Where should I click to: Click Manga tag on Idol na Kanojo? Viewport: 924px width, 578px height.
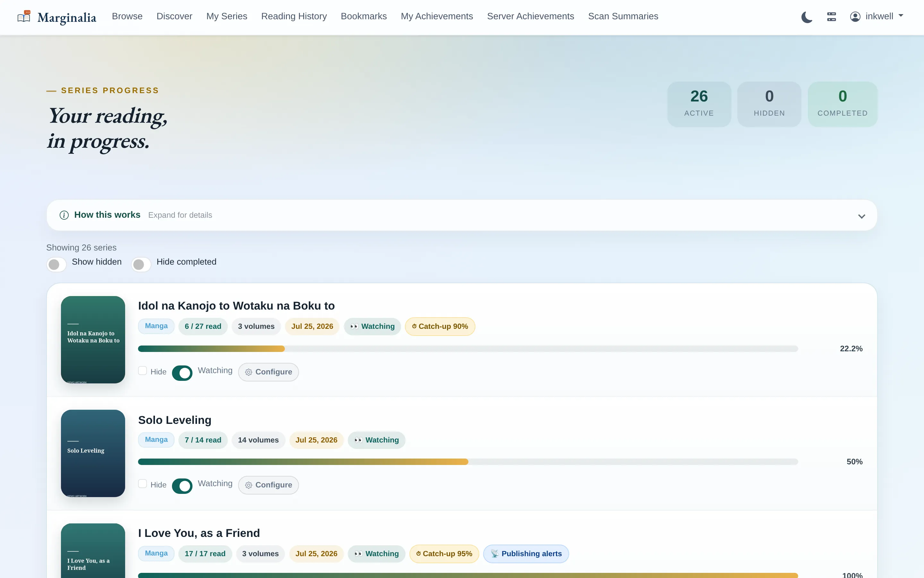[156, 326]
